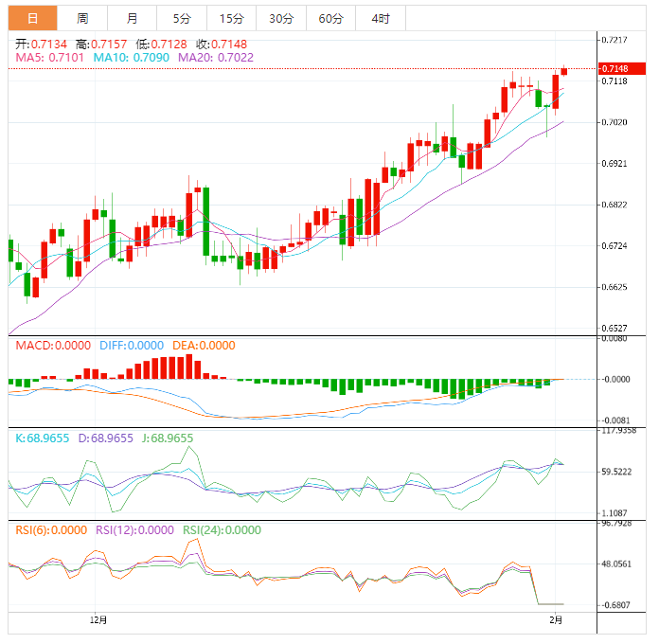Click the RSI(6) indicator label
Image resolution: width=659 pixels, height=644 pixels.
pyautogui.click(x=52, y=530)
